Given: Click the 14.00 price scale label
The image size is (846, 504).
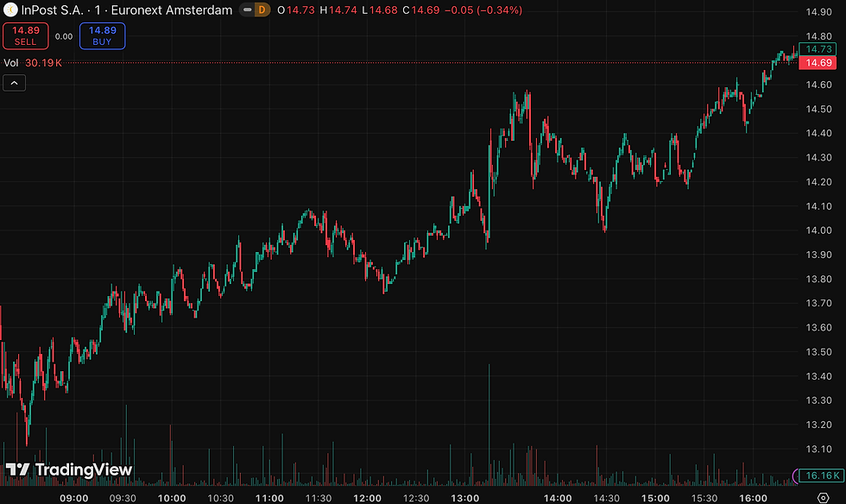Looking at the screenshot, I should tap(818, 230).
